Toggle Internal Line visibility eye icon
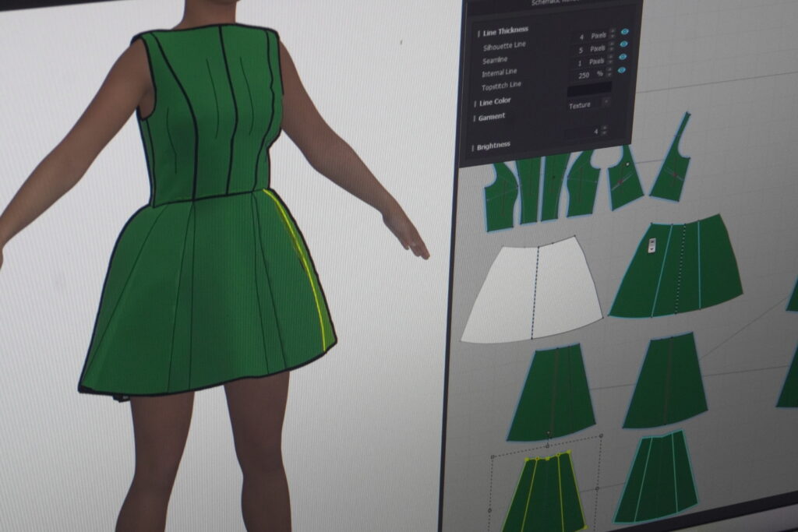Image resolution: width=798 pixels, height=532 pixels. (x=623, y=57)
